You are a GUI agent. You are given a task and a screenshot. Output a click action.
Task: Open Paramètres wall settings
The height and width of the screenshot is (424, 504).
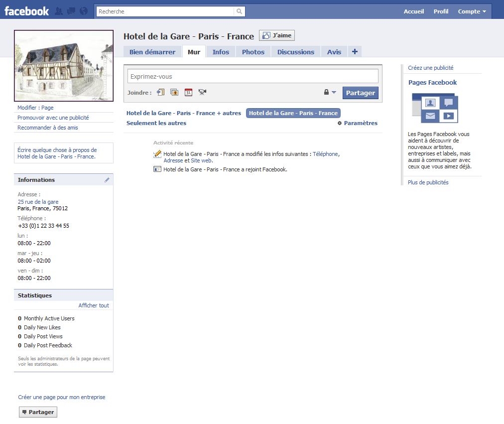coord(361,123)
